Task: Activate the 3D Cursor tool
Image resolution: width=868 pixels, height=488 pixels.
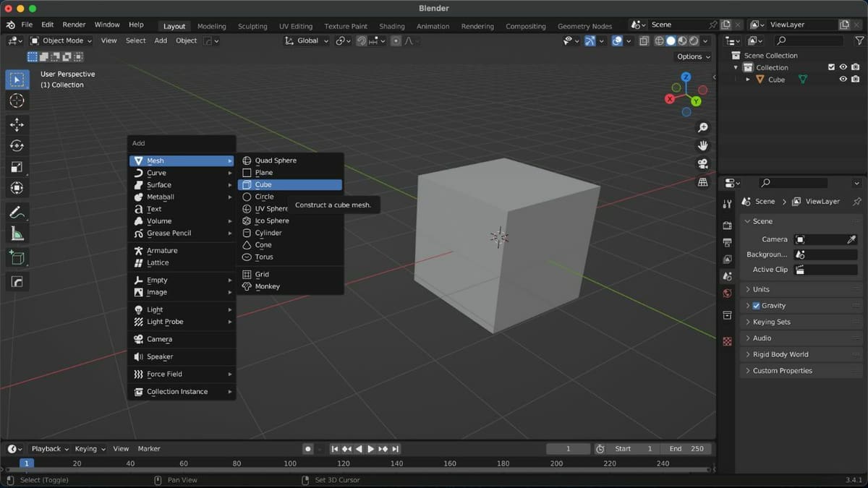Action: click(x=17, y=101)
